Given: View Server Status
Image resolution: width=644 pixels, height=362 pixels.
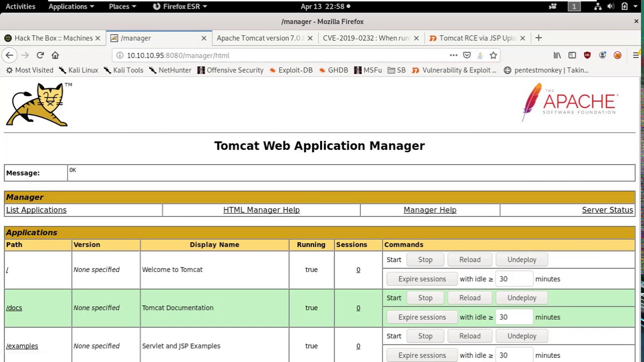Looking at the screenshot, I should tap(607, 210).
